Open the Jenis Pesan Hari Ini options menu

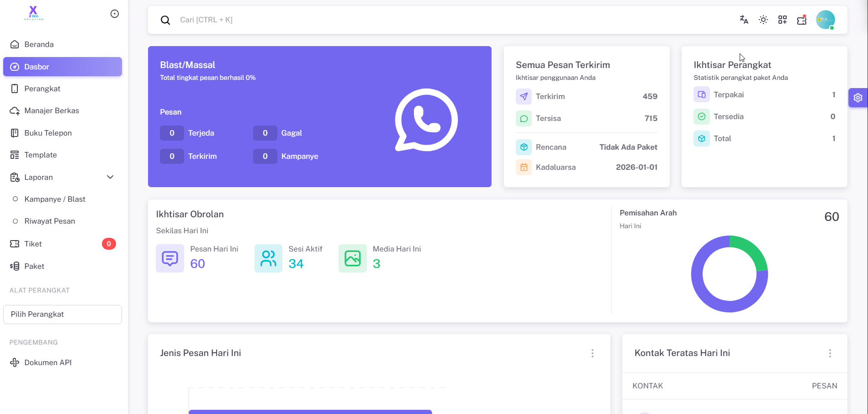593,353
